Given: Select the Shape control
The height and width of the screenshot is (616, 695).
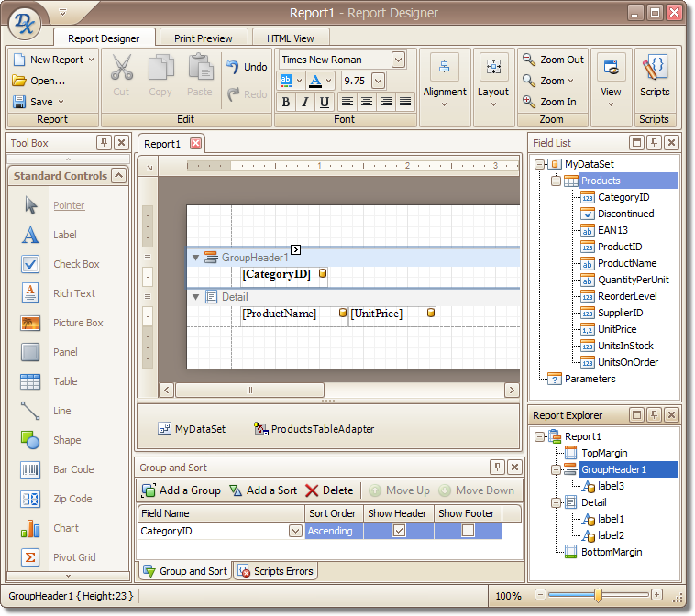Looking at the screenshot, I should coord(67,440).
